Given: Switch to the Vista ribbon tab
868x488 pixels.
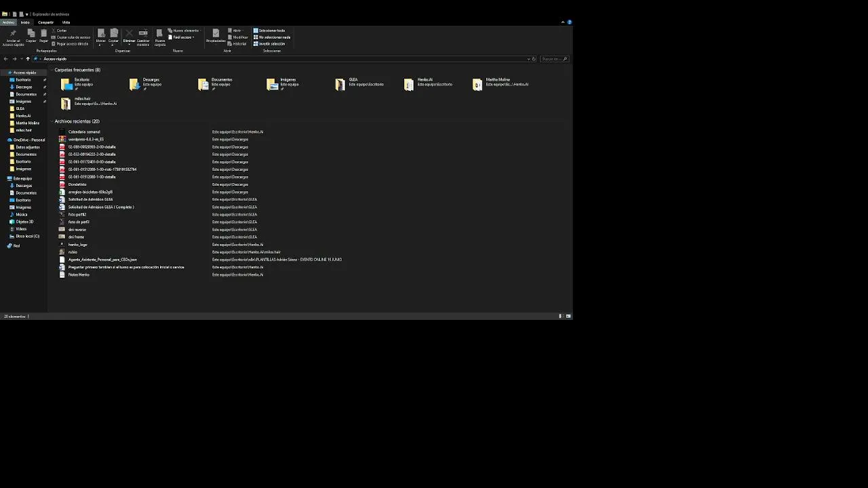Looking at the screenshot, I should 66,22.
